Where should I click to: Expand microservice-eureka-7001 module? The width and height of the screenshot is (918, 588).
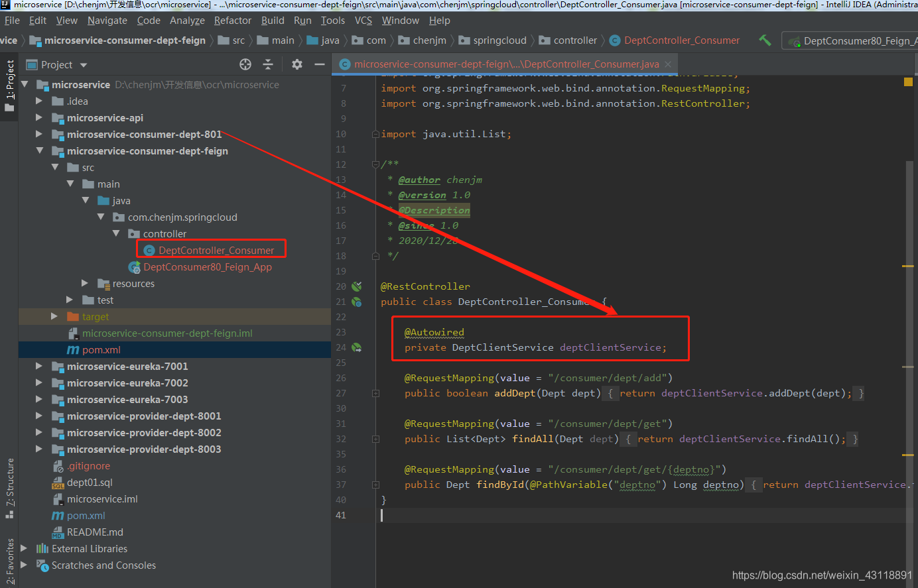coord(39,367)
